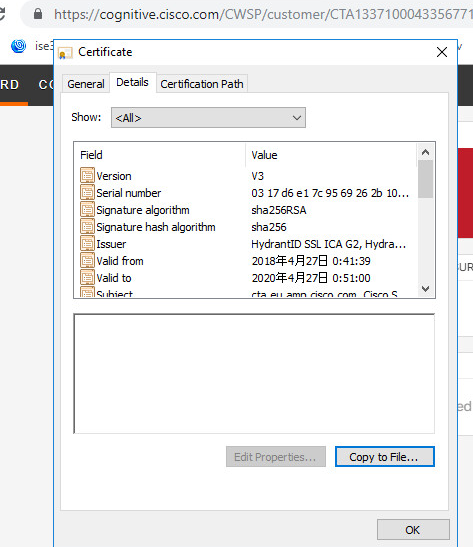
Task: Click the serial number value 03 17 d6
Action: 330,193
